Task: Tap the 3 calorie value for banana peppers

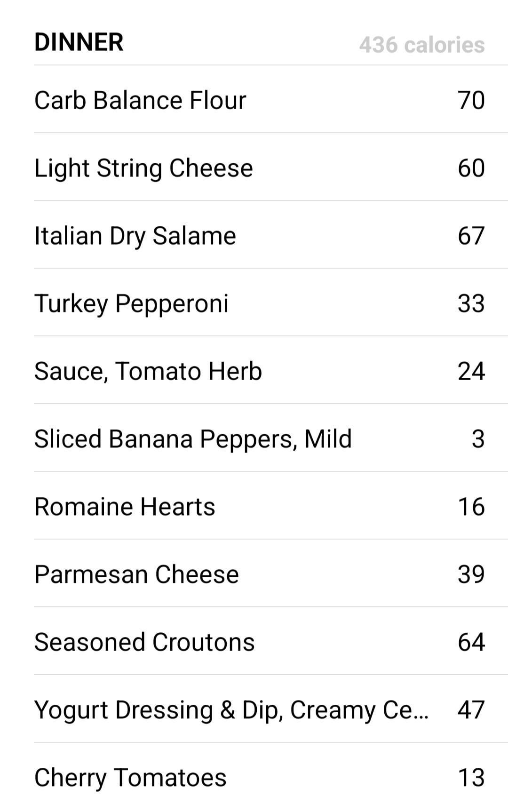Action: tap(478, 439)
